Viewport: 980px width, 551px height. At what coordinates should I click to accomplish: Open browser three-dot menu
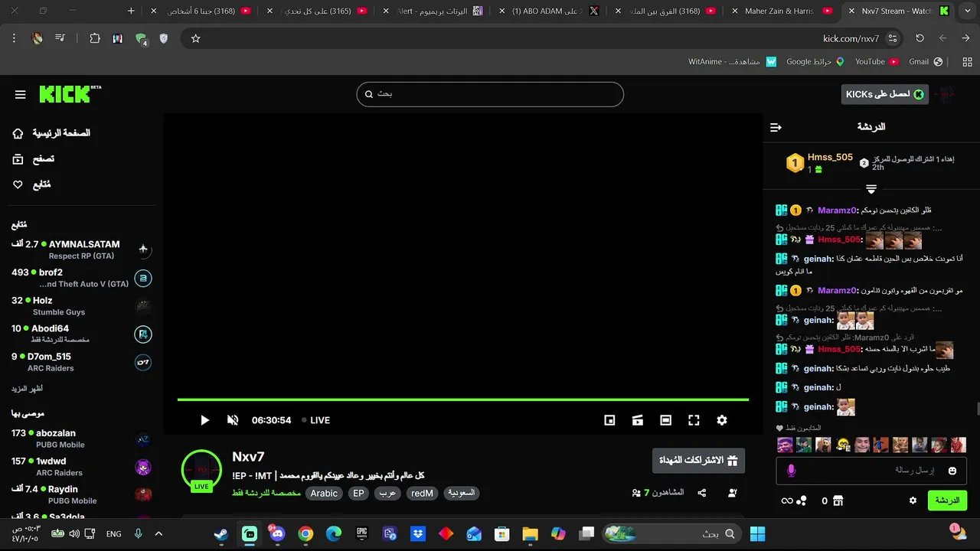[14, 38]
